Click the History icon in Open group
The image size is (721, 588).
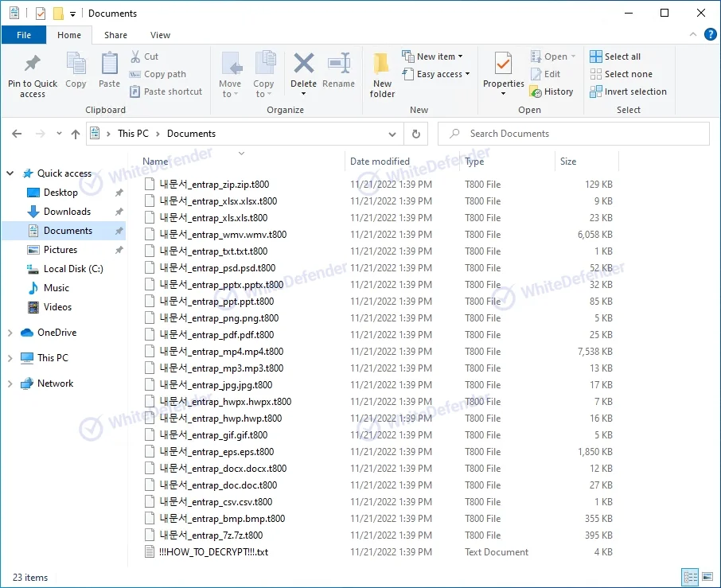click(x=551, y=92)
